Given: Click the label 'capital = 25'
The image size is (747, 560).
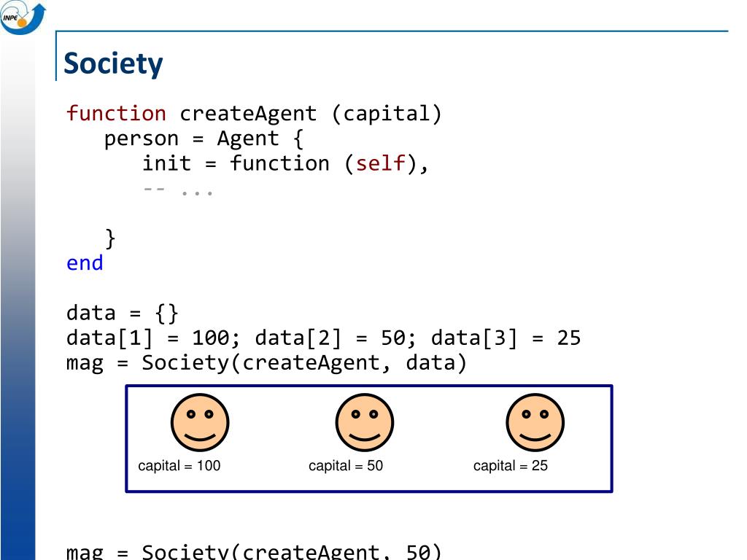Looking at the screenshot, I should tap(511, 466).
